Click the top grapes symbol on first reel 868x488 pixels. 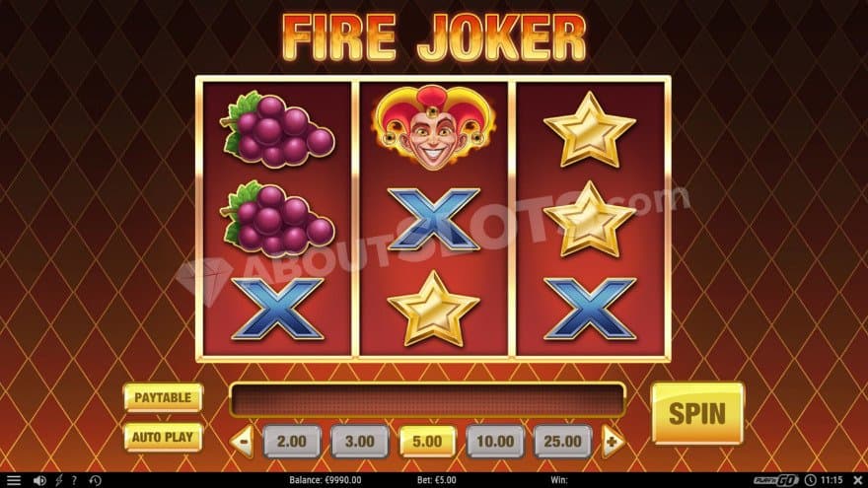(277, 129)
